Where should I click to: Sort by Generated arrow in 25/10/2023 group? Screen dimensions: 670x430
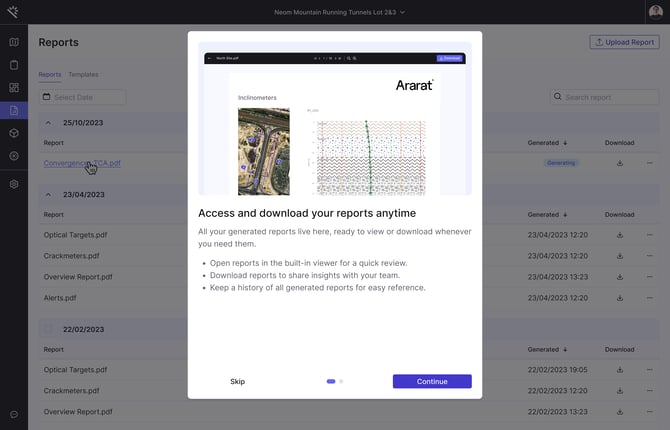tap(565, 143)
